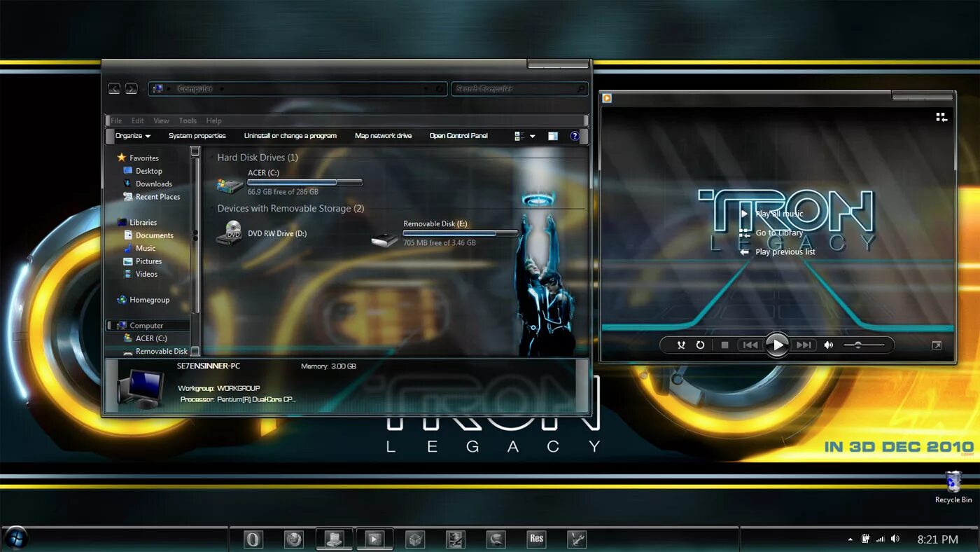The width and height of the screenshot is (980, 552).
Task: Toggle repeat in the media player
Action: [700, 345]
